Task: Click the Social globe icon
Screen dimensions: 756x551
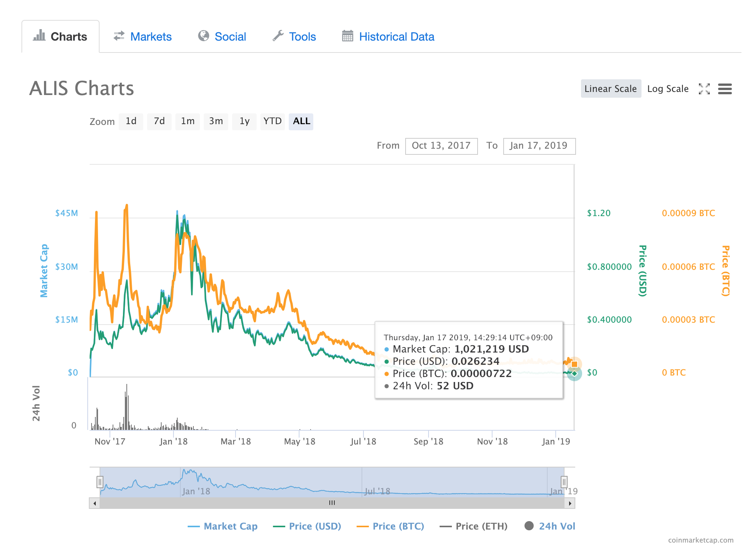Action: point(203,36)
